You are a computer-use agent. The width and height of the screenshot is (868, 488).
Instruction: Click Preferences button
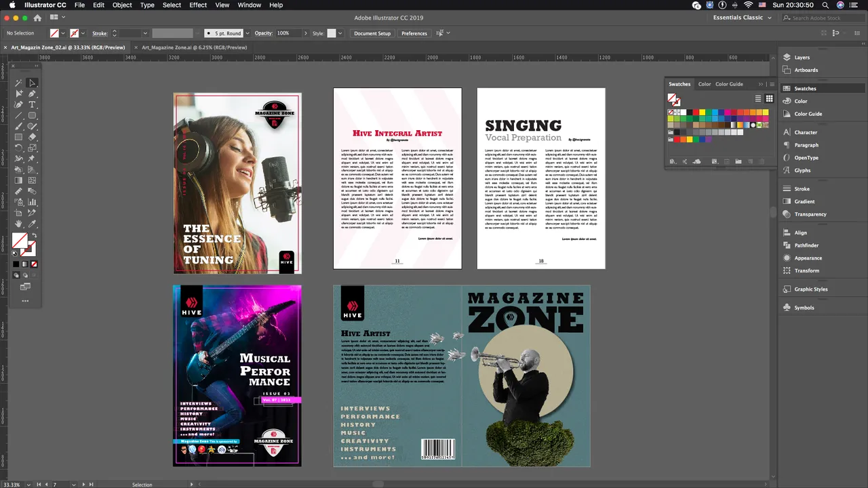(414, 33)
